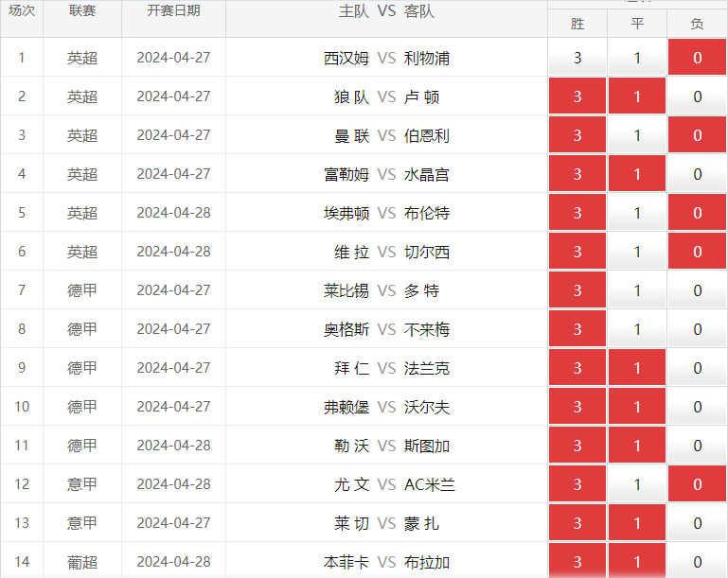Toggle win (3) for 奥格斯 VS 不来梅
Viewport: 728px width, 578px height.
[x=577, y=329]
